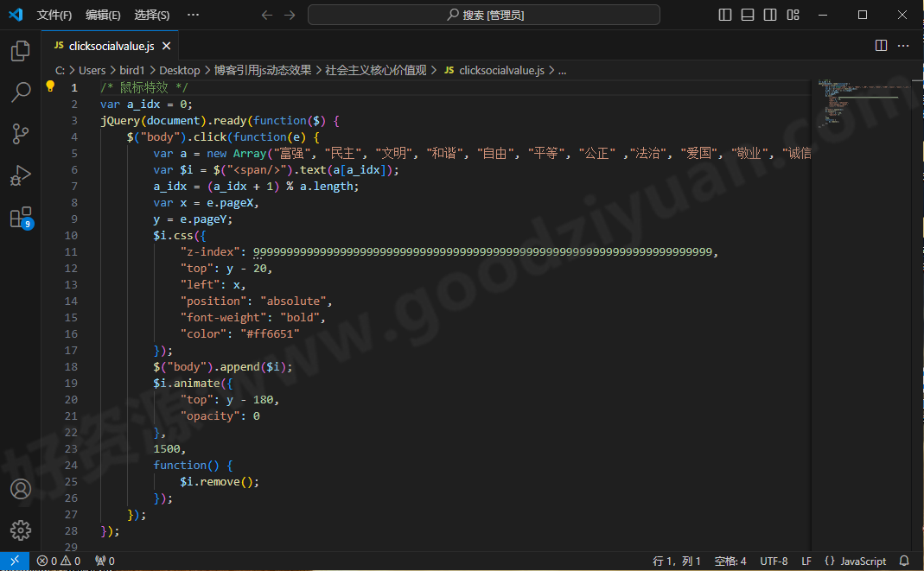Toggle the secondary sidebar visibility
This screenshot has width=924, height=571.
click(x=770, y=14)
